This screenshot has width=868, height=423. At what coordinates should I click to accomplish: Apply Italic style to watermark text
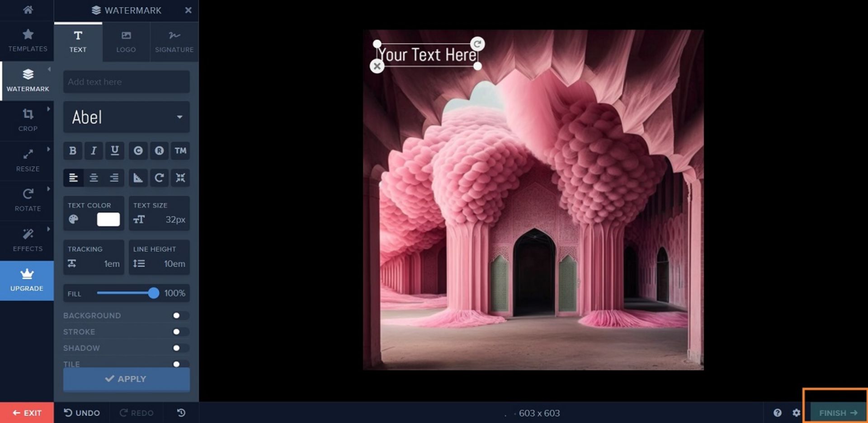click(x=94, y=151)
